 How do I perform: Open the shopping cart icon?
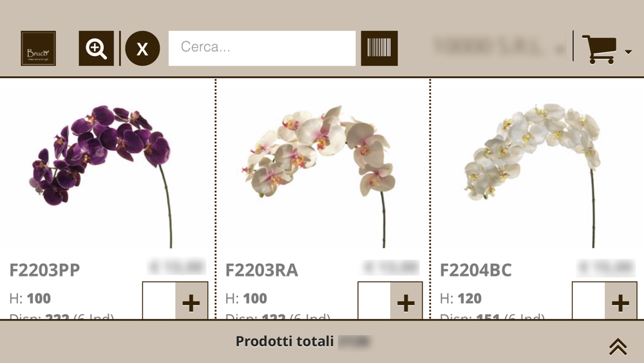(598, 49)
